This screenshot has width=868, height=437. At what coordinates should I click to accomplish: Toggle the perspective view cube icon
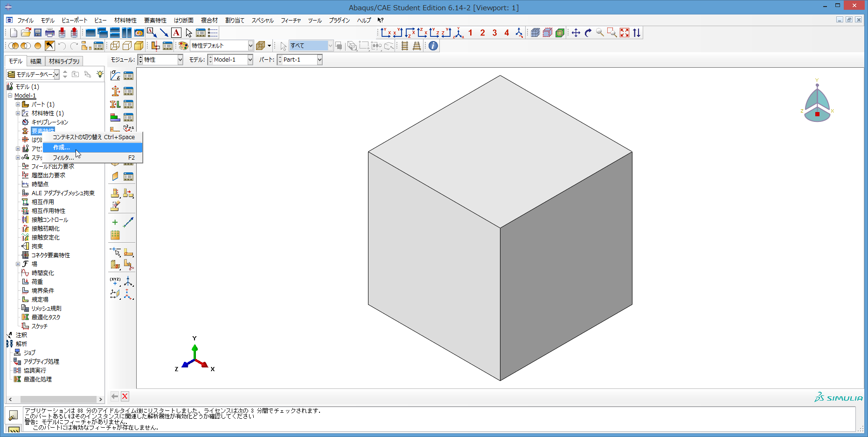click(535, 33)
